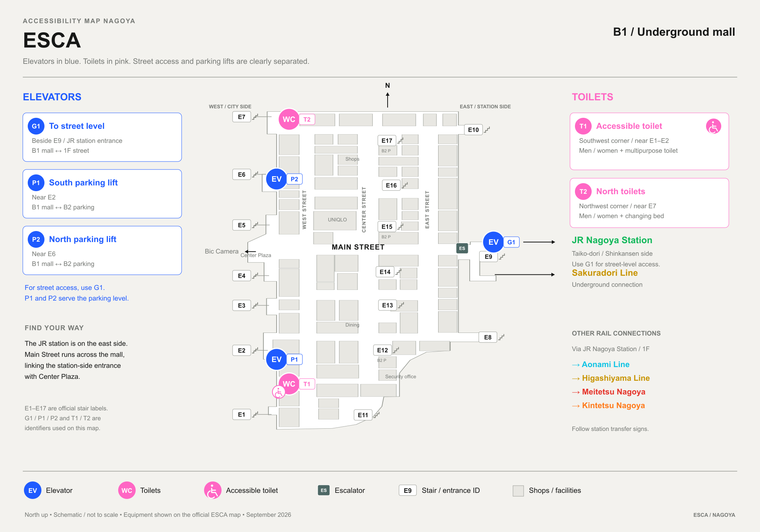760x532 pixels.
Task: Click the blue G1 badge in elevators list
Action: (36, 126)
